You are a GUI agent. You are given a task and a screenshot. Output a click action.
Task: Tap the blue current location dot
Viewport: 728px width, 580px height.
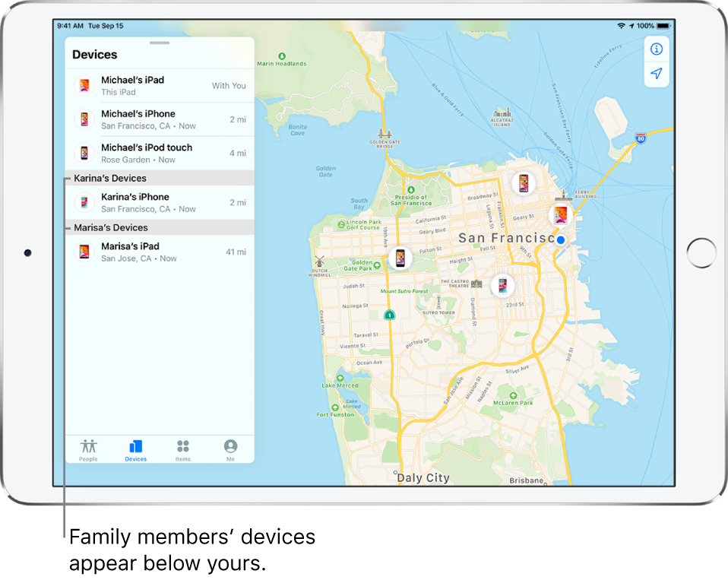561,240
